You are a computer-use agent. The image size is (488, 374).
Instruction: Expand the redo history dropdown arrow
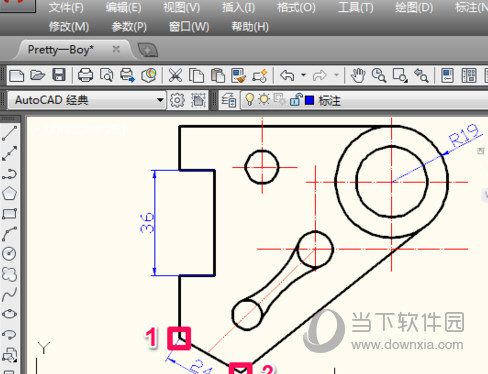coord(336,75)
